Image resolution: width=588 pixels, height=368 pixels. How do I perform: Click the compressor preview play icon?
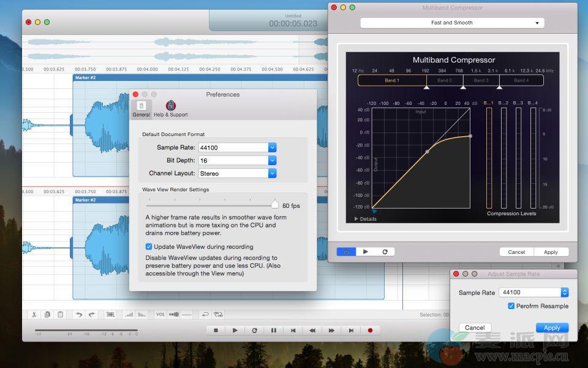pyautogui.click(x=366, y=251)
